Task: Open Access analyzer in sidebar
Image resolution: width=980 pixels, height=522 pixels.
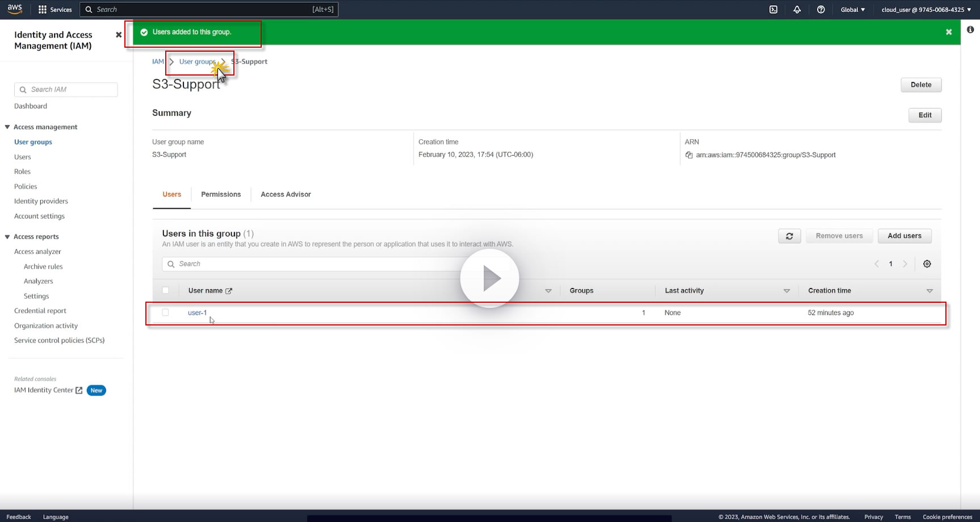Action: pyautogui.click(x=37, y=252)
